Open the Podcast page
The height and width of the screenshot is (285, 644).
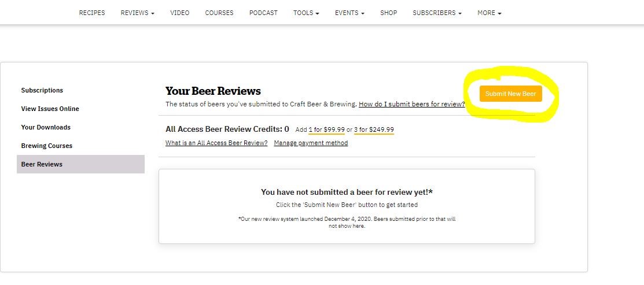(263, 13)
